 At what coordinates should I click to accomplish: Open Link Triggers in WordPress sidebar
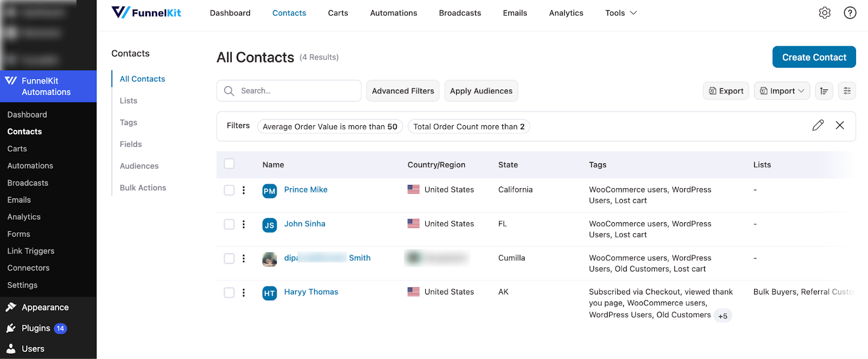point(31,251)
